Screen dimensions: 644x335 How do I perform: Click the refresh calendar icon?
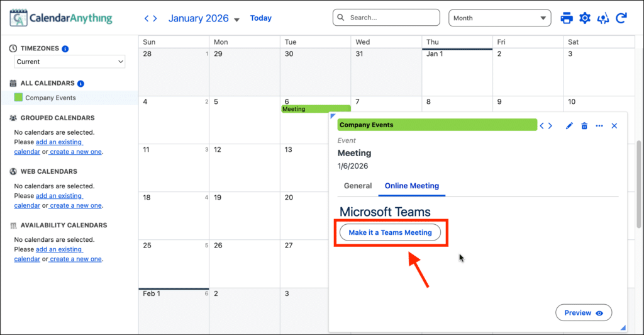pyautogui.click(x=621, y=18)
